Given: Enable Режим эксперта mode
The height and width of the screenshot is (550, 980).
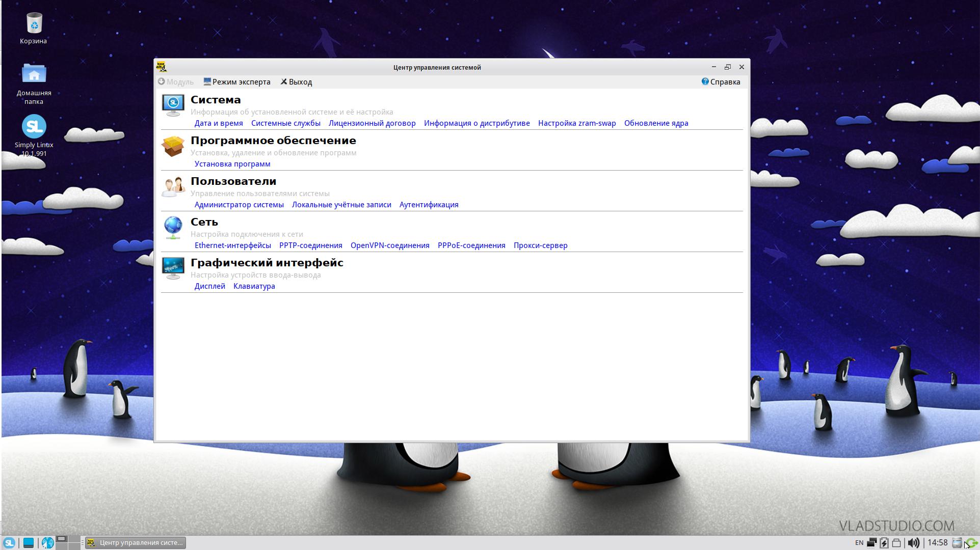Looking at the screenshot, I should 237,82.
